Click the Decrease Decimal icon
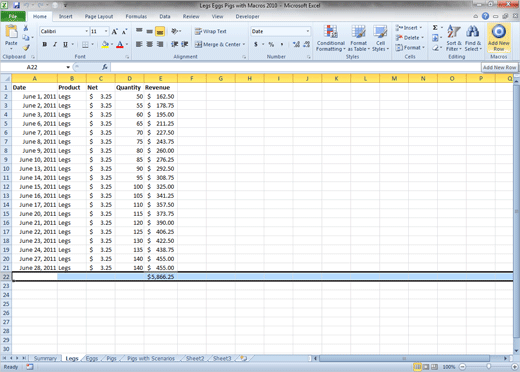This screenshot has width=520, height=372. click(307, 44)
